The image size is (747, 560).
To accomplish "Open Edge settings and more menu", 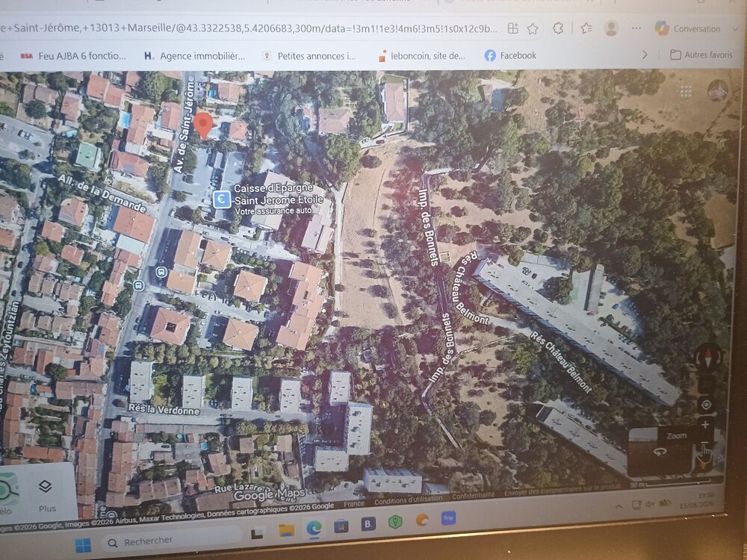I will click(x=636, y=28).
